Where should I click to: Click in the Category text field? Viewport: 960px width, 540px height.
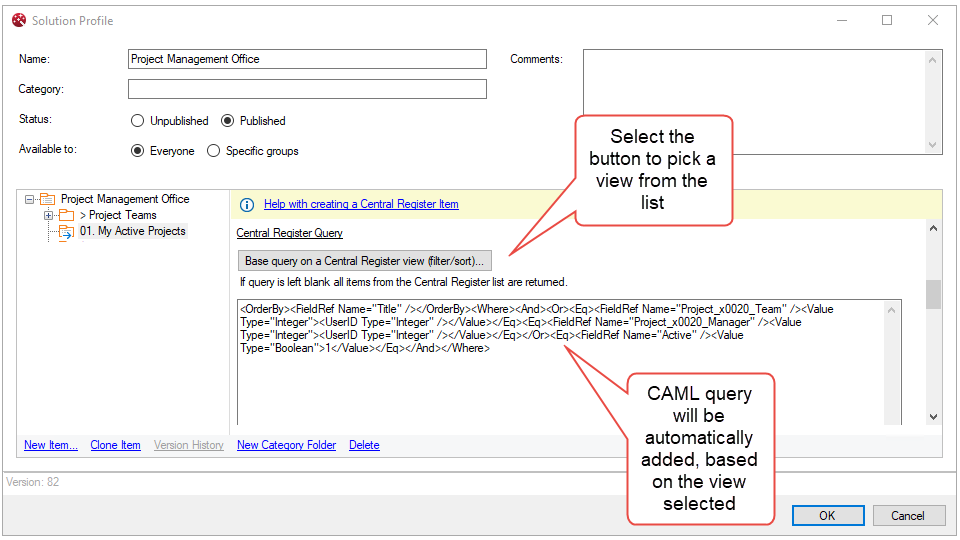(x=307, y=89)
